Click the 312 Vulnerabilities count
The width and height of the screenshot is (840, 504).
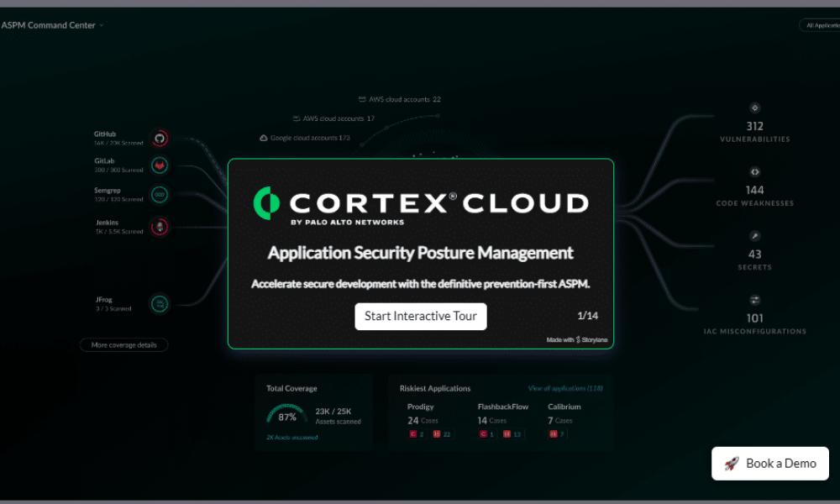click(755, 126)
